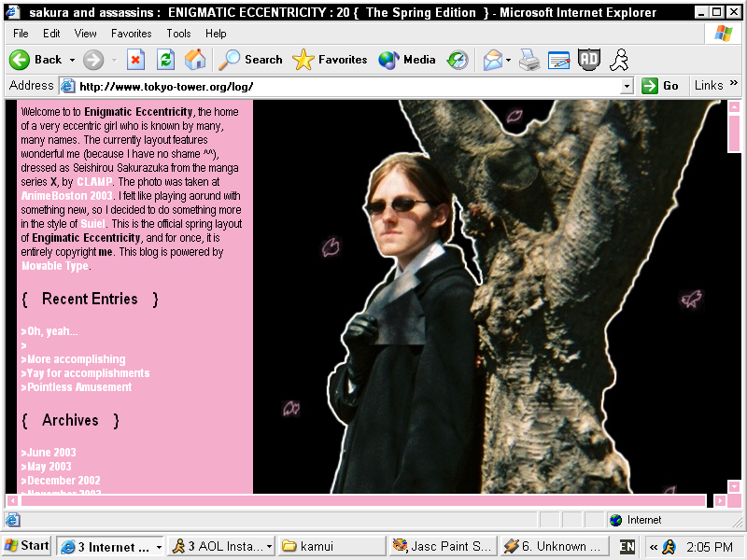Open the Mail options dropdown arrow
The width and height of the screenshot is (747, 560).
(508, 60)
